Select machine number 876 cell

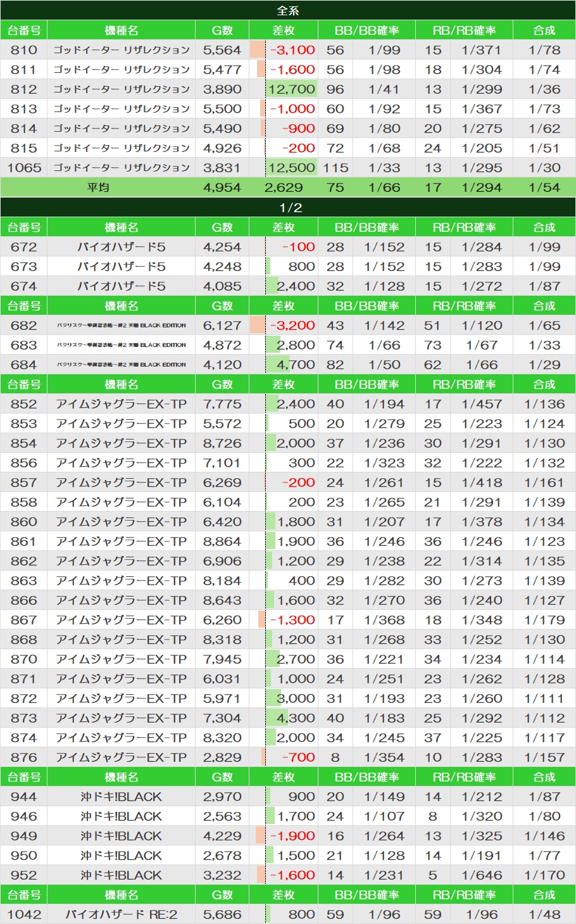(x=24, y=757)
